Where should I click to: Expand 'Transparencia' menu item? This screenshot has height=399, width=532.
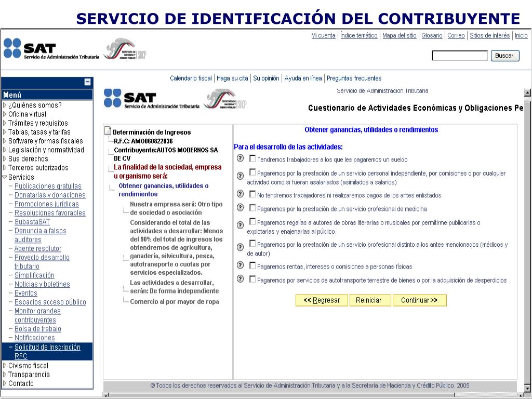(x=5, y=375)
